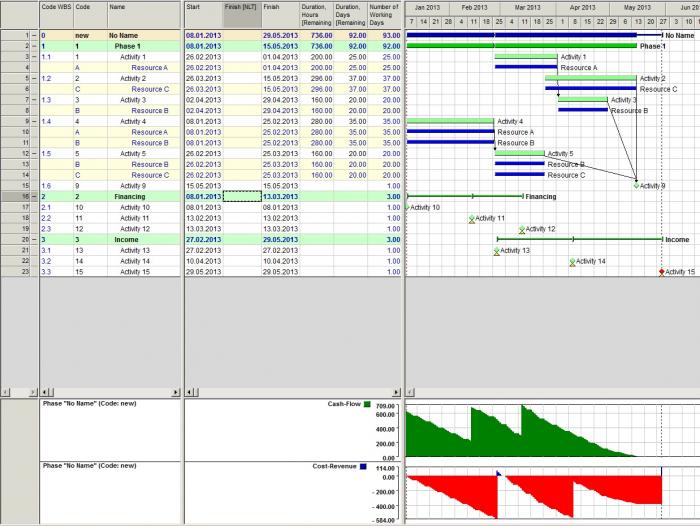This screenshot has width=700, height=526.
Task: Select the green Activity 2 Gantt bar
Action: click(x=591, y=78)
